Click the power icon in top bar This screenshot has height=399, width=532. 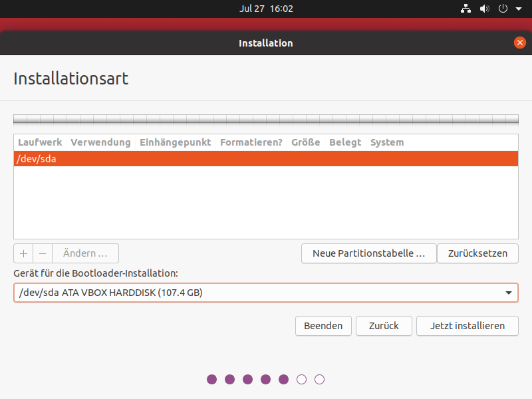(503, 9)
